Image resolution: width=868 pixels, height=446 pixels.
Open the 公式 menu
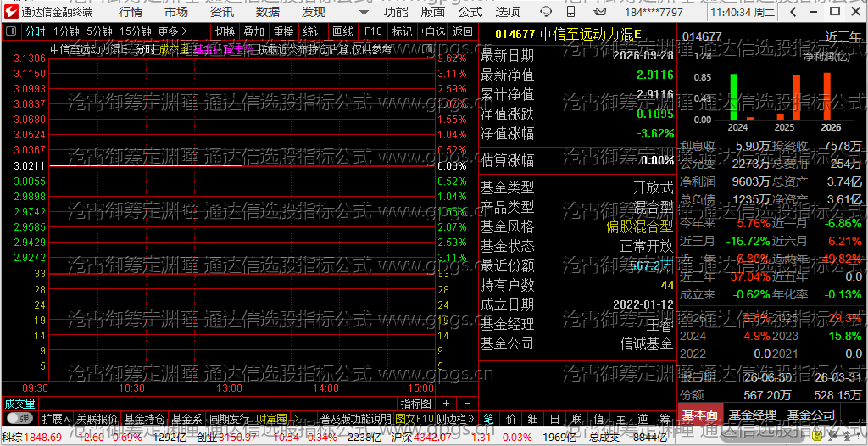470,12
